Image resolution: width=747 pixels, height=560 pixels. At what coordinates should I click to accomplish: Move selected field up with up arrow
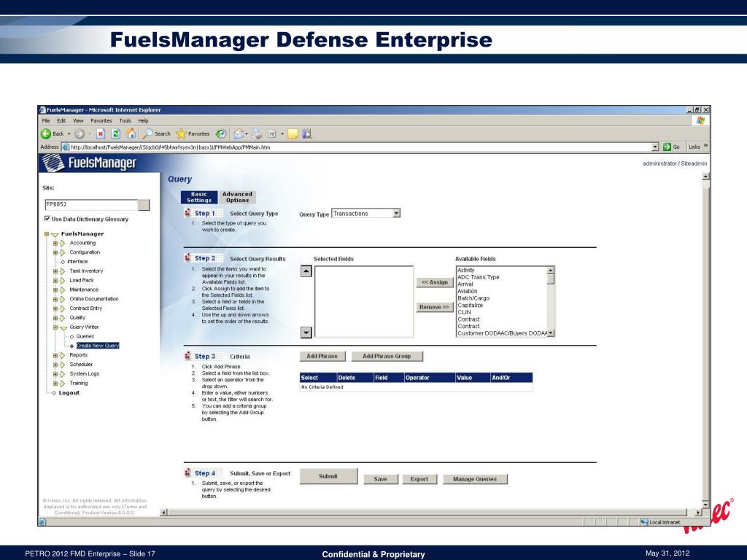click(306, 271)
